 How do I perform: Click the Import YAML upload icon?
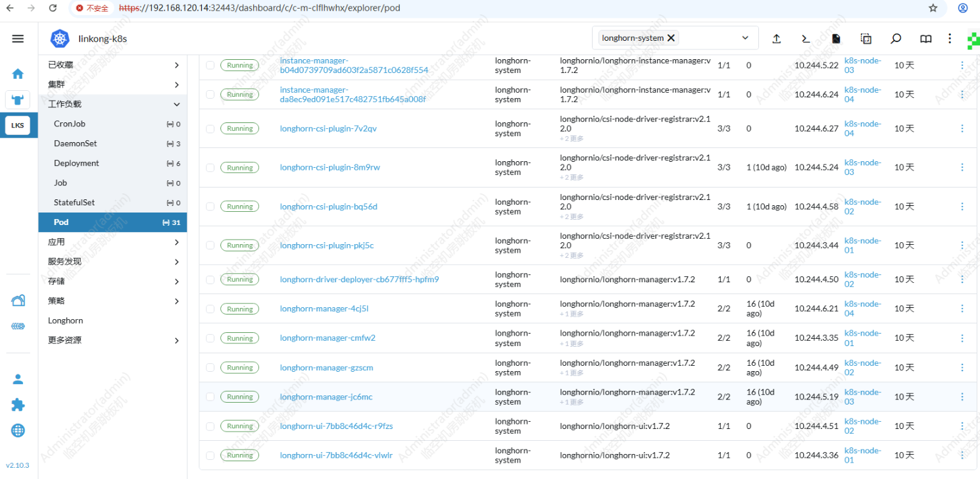pos(776,39)
